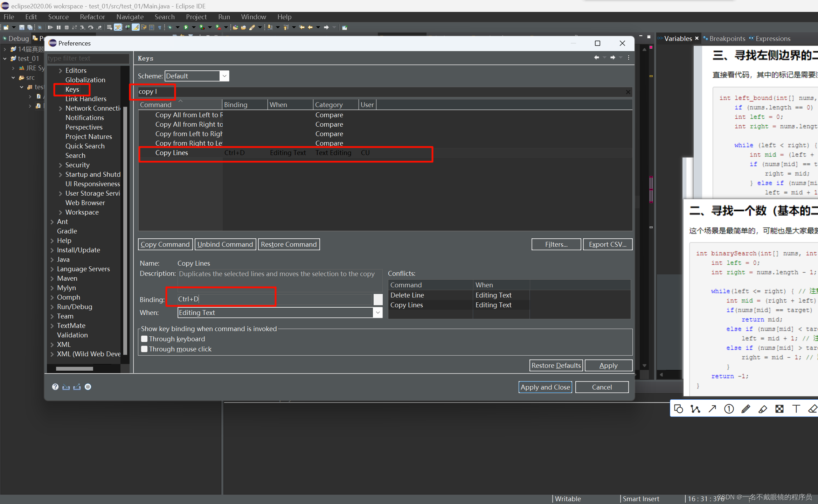This screenshot has height=504, width=818.
Task: Open the When combo box arrow
Action: pyautogui.click(x=378, y=313)
